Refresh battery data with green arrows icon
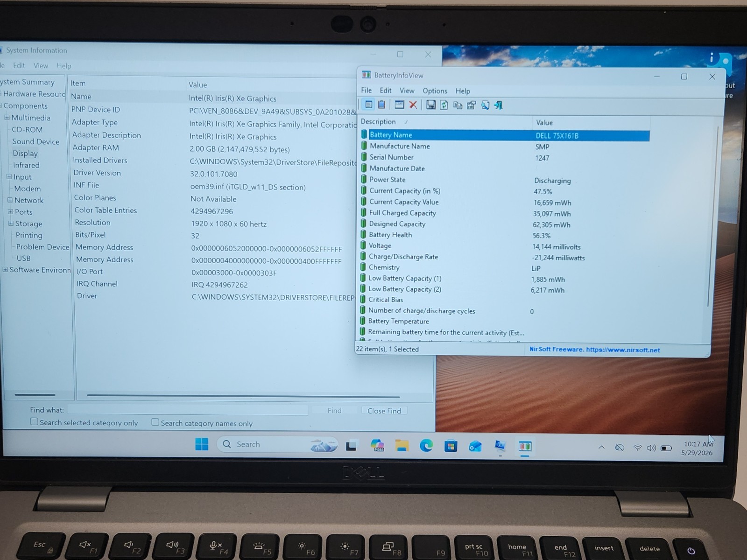 [444, 105]
